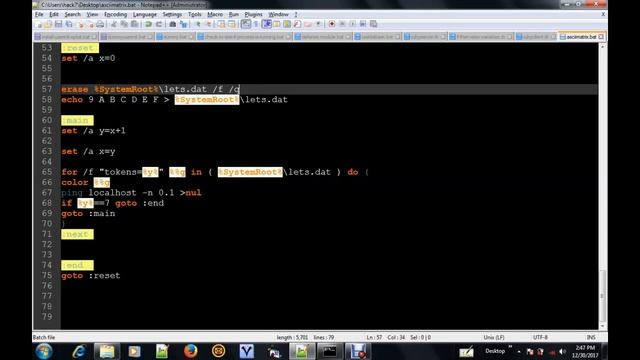This screenshot has width=640, height=360.
Task: Open the Settings menu
Action: pyautogui.click(x=172, y=14)
